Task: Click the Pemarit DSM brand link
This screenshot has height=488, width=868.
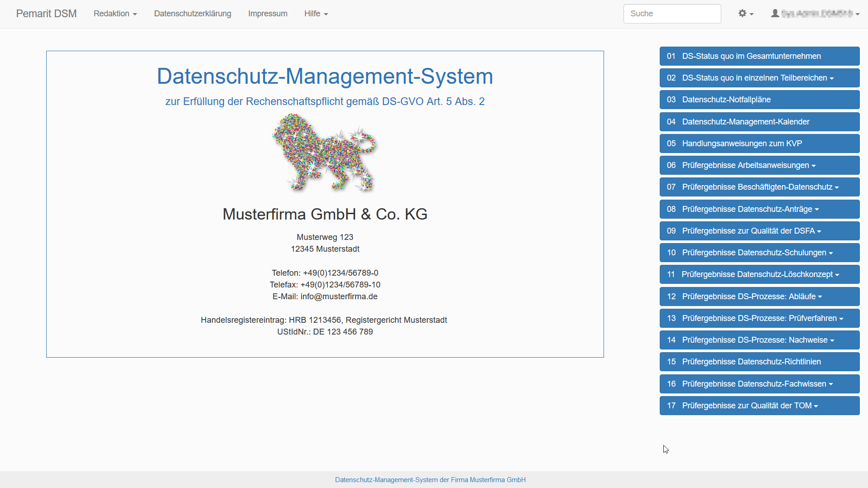Action: point(46,14)
